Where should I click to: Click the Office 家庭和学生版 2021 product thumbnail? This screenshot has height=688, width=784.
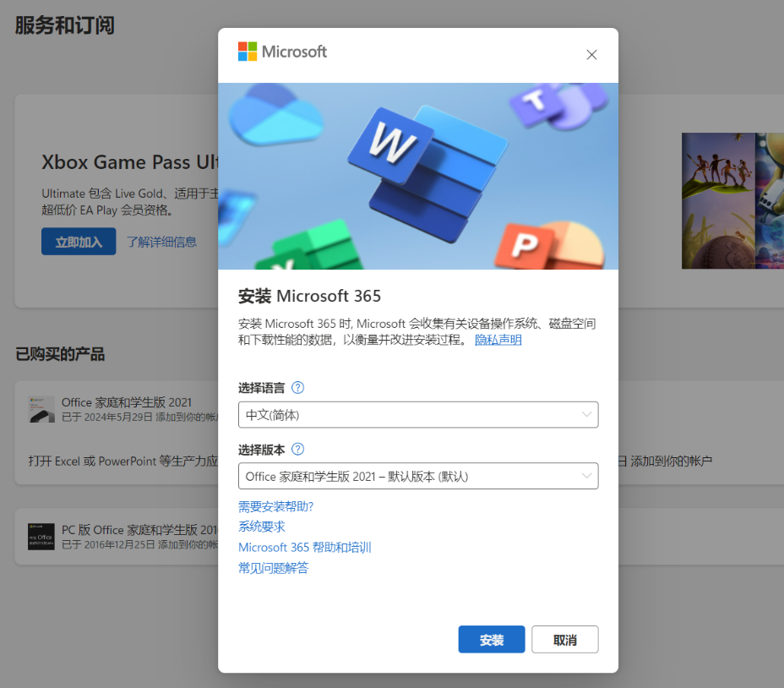[x=41, y=409]
